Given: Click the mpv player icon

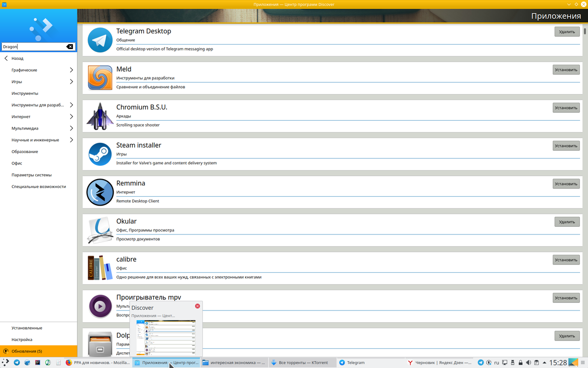Looking at the screenshot, I should pyautogui.click(x=100, y=306).
